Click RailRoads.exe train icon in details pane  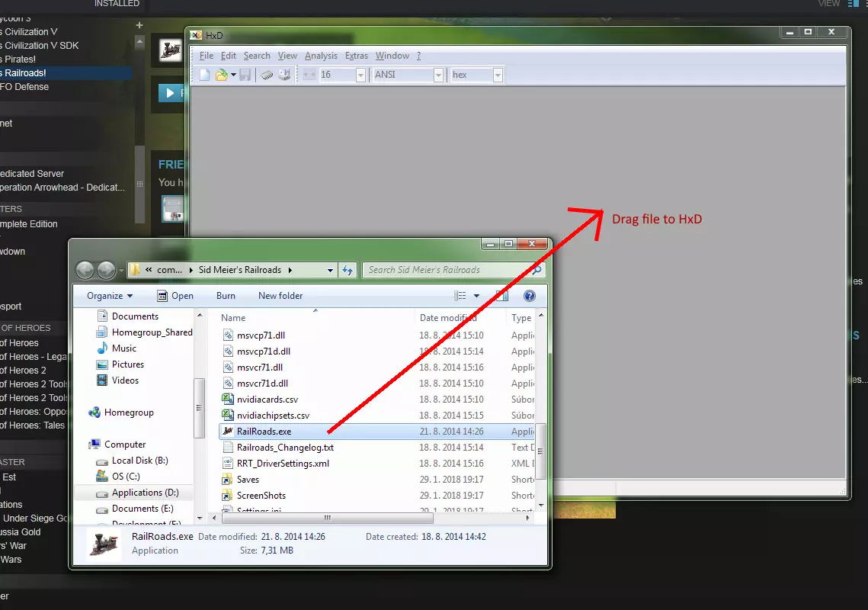pos(104,544)
